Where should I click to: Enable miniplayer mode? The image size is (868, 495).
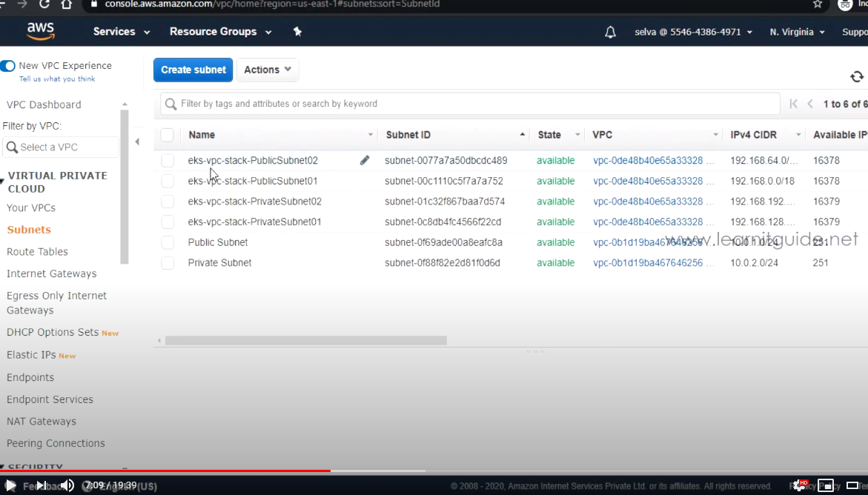pos(825,485)
